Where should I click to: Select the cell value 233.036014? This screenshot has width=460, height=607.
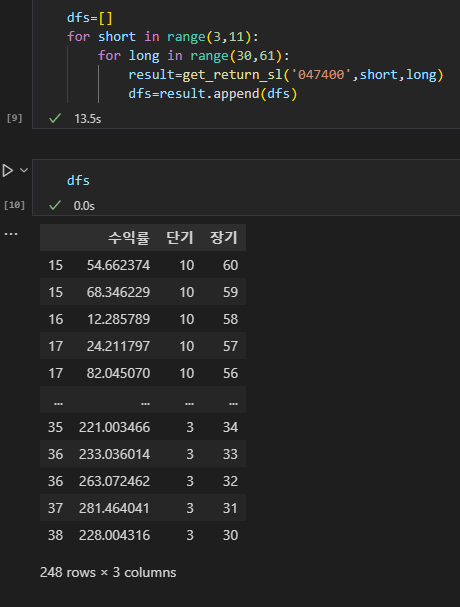click(x=114, y=454)
